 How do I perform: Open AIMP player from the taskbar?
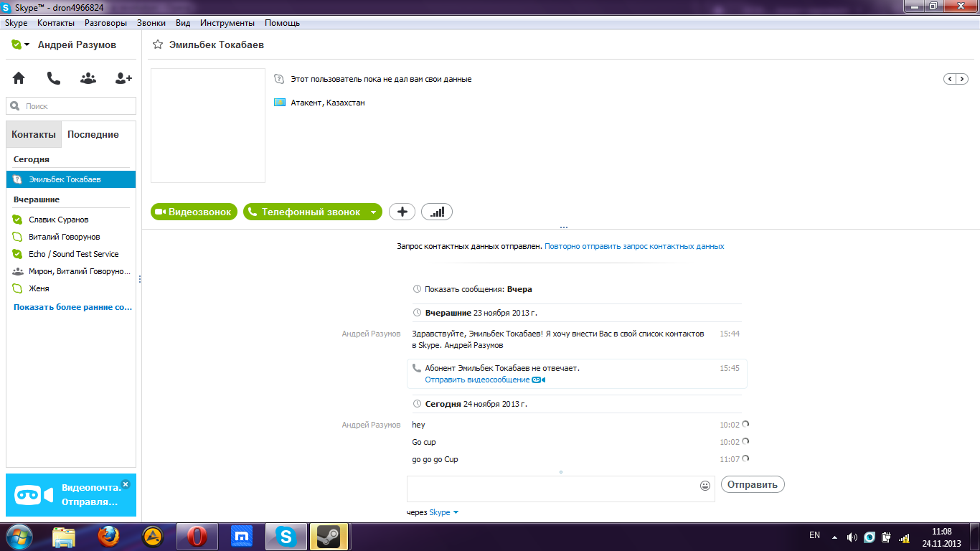[x=153, y=536]
